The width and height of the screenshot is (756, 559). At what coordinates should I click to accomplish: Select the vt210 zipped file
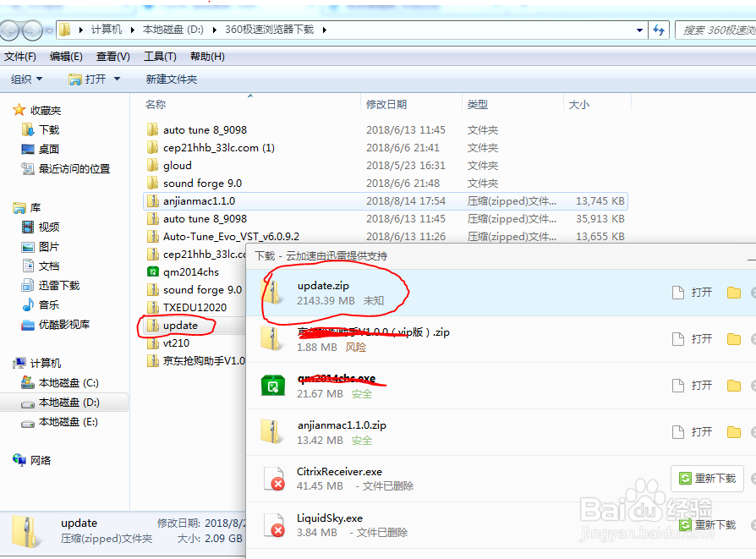(176, 343)
